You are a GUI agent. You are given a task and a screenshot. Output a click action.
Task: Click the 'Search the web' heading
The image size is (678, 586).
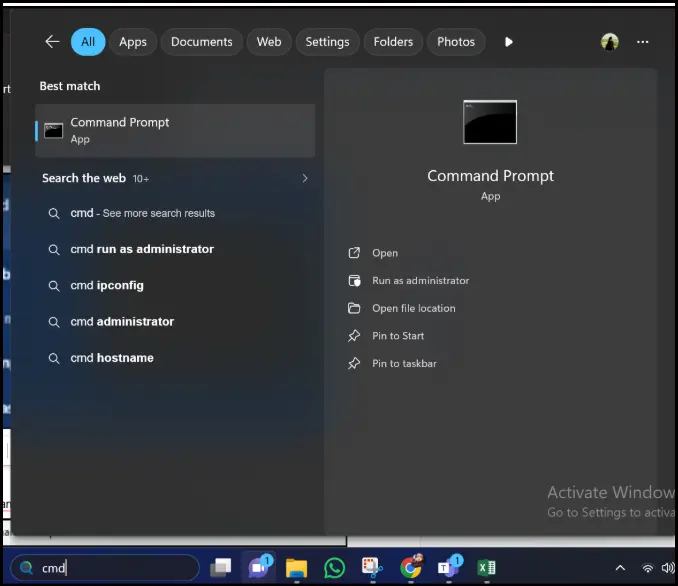84,178
